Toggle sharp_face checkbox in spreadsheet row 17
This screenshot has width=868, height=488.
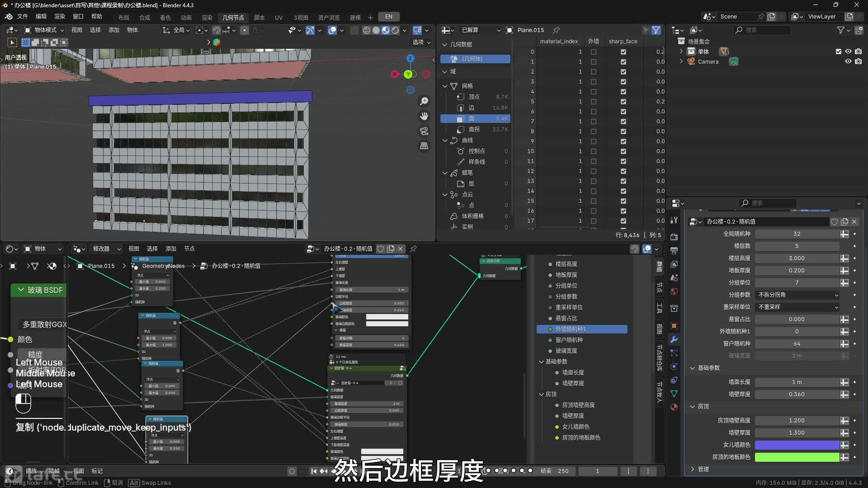623,221
